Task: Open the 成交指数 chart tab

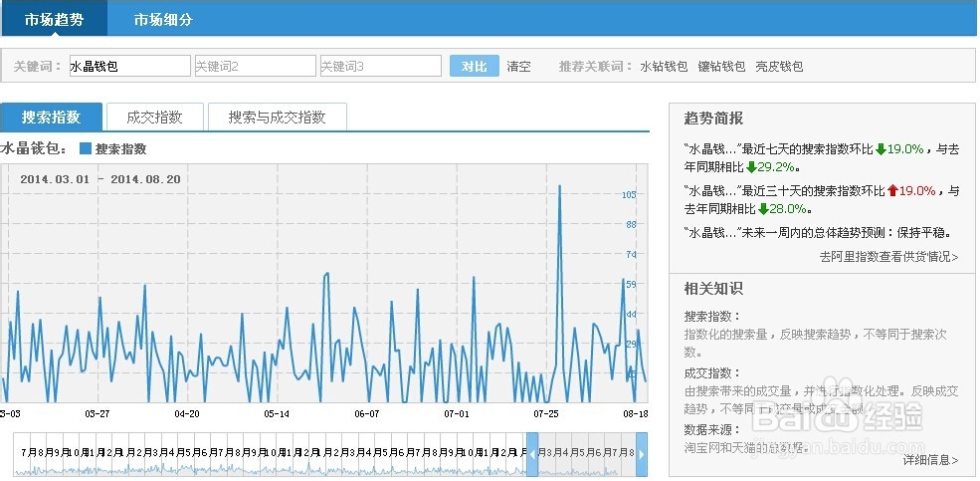Action: [x=154, y=117]
